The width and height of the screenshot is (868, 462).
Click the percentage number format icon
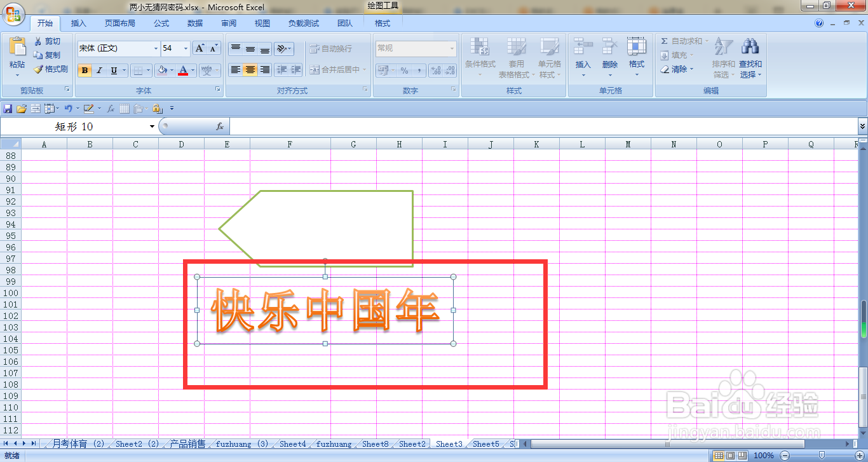[x=405, y=71]
